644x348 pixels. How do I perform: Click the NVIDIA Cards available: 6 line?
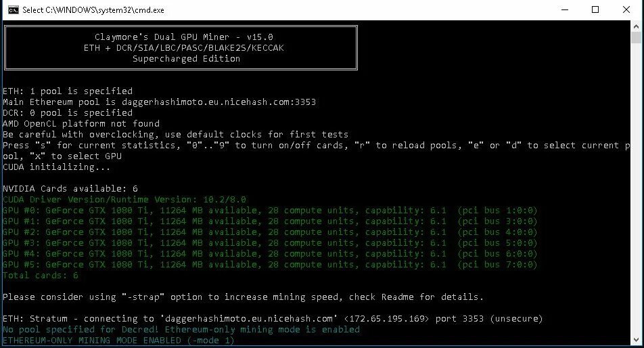[70, 189]
